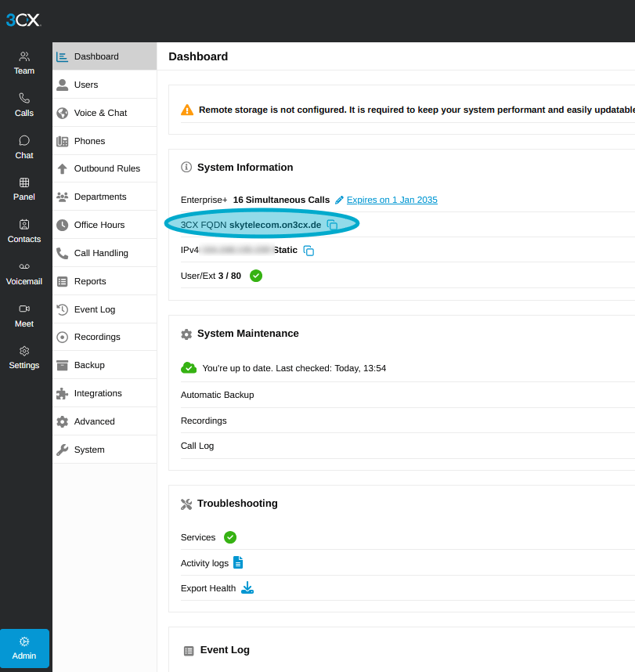Open the Panel view
Image resolution: width=635 pixels, height=672 pixels.
coord(24,190)
